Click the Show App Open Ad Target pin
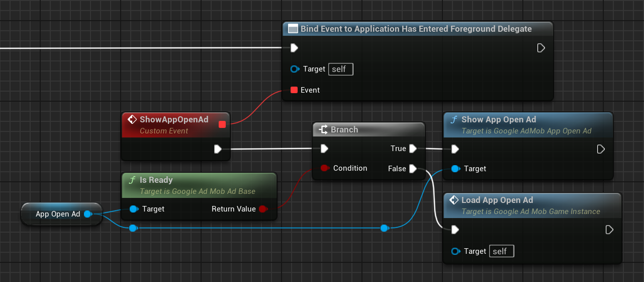The width and height of the screenshot is (644, 282). tap(455, 169)
